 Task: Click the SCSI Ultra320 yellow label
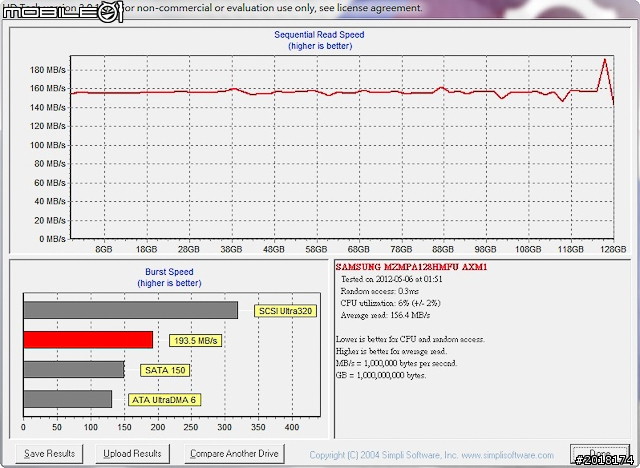[x=283, y=311]
